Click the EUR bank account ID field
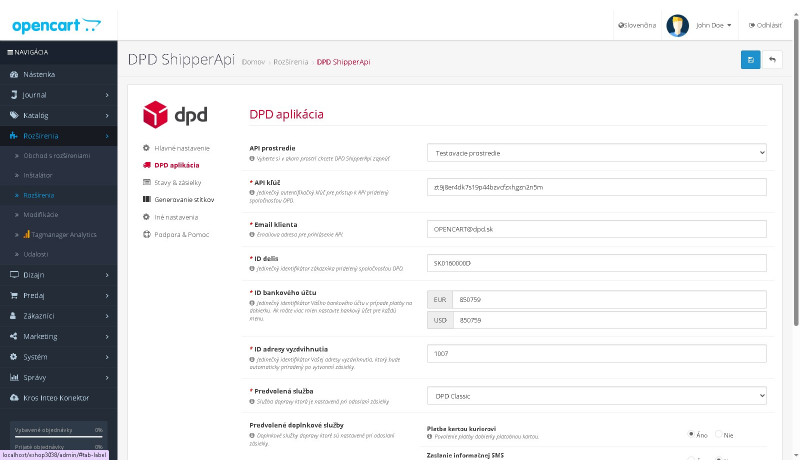 pyautogui.click(x=609, y=300)
